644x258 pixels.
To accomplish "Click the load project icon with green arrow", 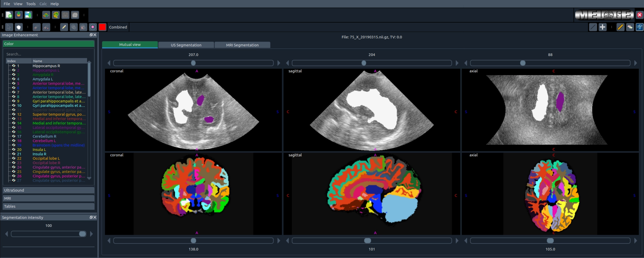I will click(19, 15).
